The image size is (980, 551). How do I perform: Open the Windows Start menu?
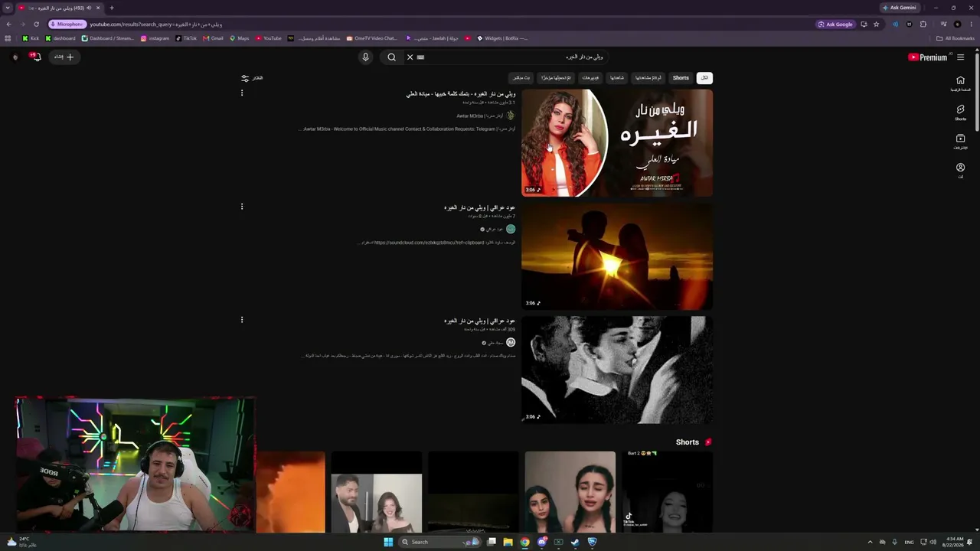[388, 542]
